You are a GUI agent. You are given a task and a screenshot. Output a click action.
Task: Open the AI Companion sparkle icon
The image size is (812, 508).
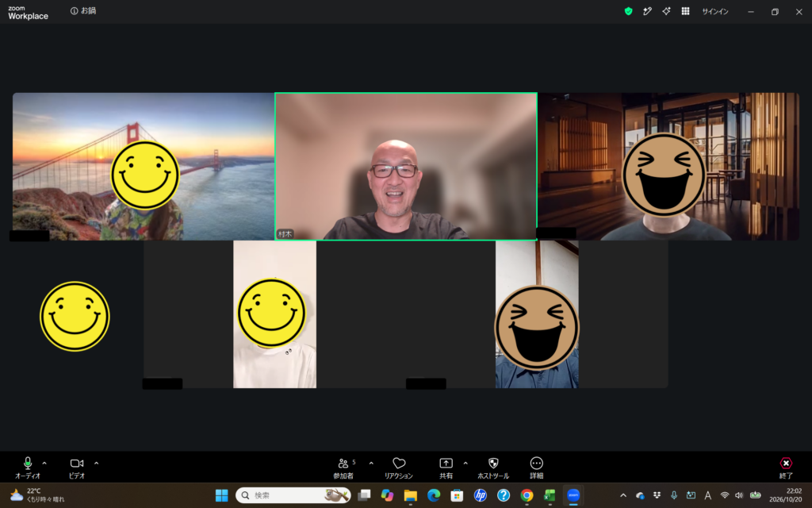(666, 11)
